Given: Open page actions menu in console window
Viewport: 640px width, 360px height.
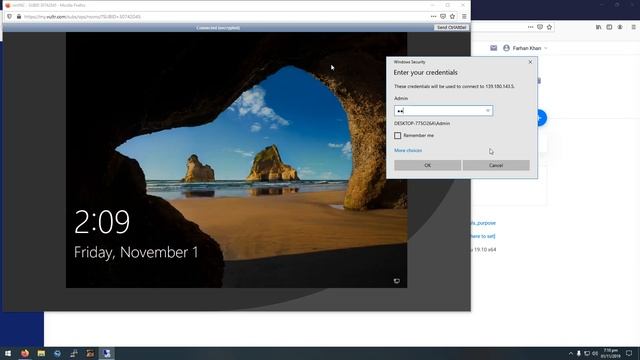Looking at the screenshot, I should point(433,17).
